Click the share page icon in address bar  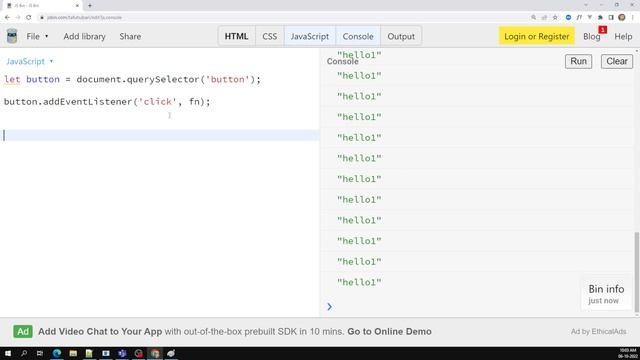tap(544, 18)
